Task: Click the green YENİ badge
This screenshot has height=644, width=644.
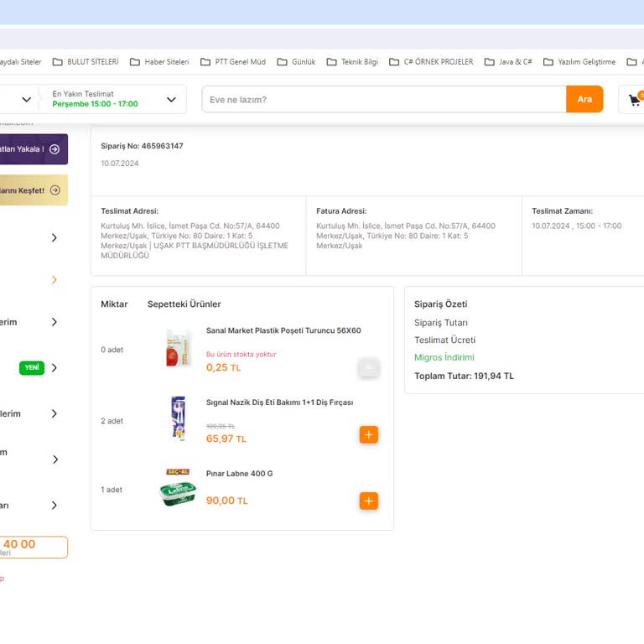Action: (x=32, y=367)
